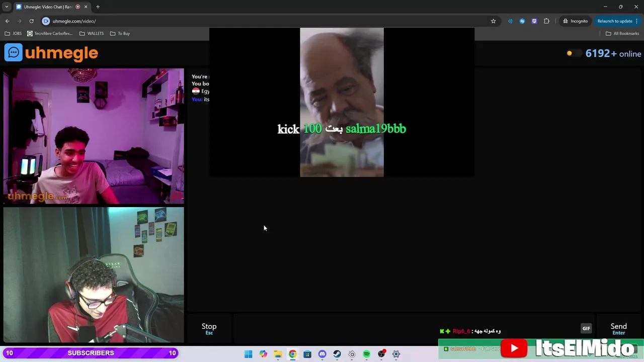Close the Uhmegle Video Chat tab

click(86, 7)
